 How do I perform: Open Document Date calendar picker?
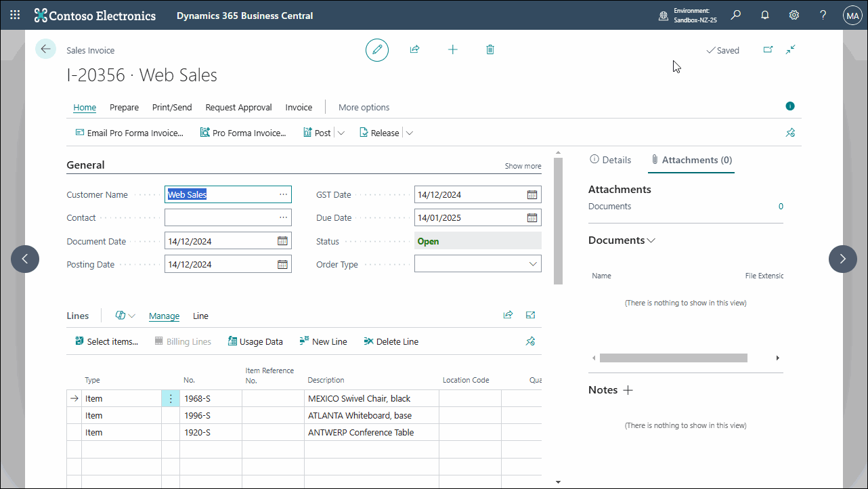(x=282, y=241)
